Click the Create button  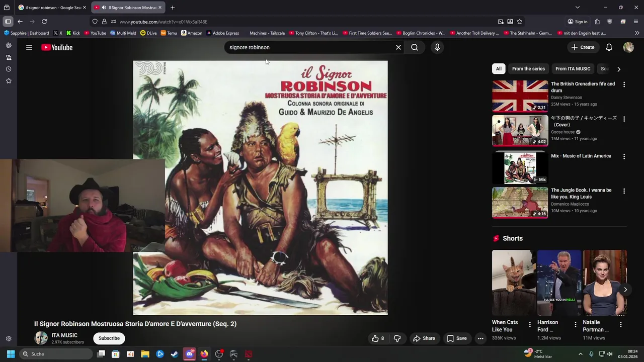coord(583,47)
